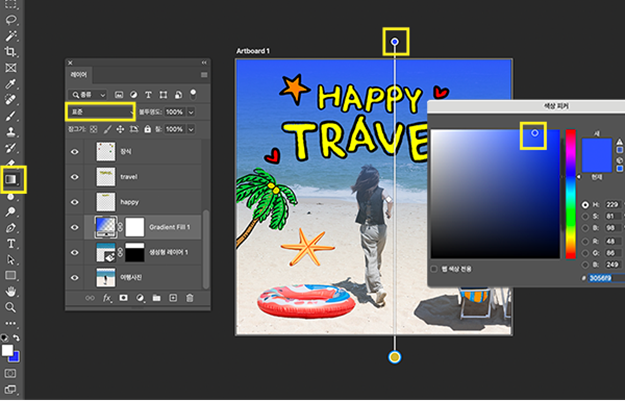Select the R red radio button

(585, 241)
